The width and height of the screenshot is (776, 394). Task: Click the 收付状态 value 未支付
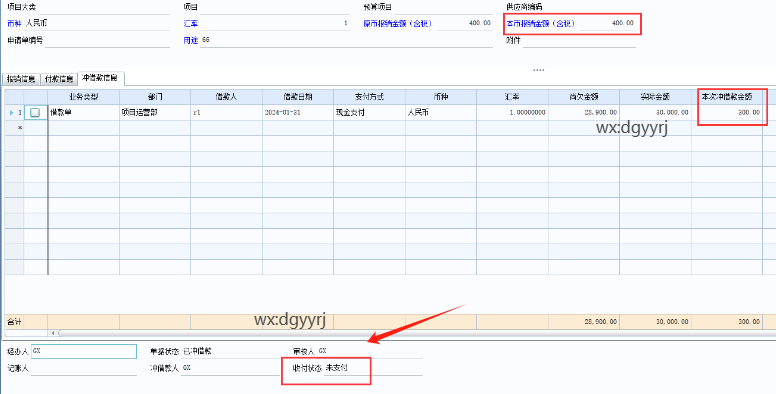coord(337,368)
